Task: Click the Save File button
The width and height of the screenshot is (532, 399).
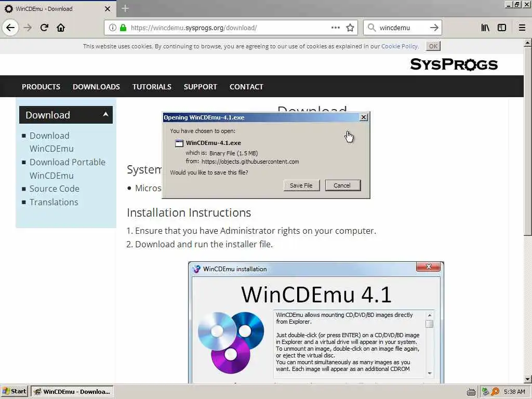Action: point(301,185)
